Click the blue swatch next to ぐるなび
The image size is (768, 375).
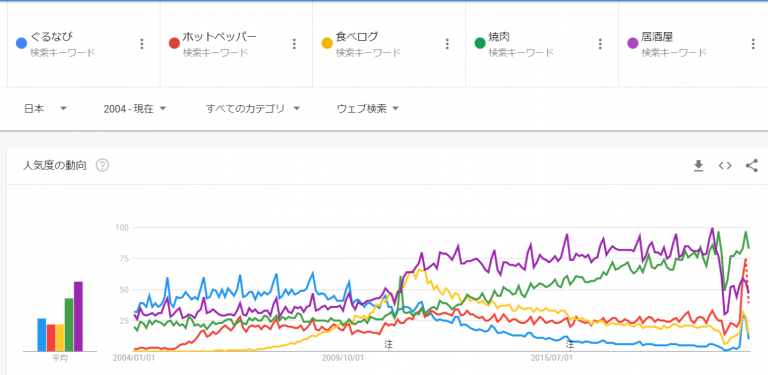[x=21, y=43]
